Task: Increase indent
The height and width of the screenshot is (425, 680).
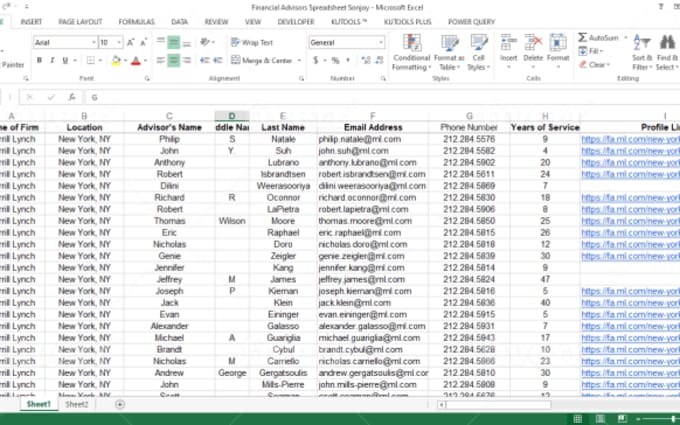Action: [218, 60]
